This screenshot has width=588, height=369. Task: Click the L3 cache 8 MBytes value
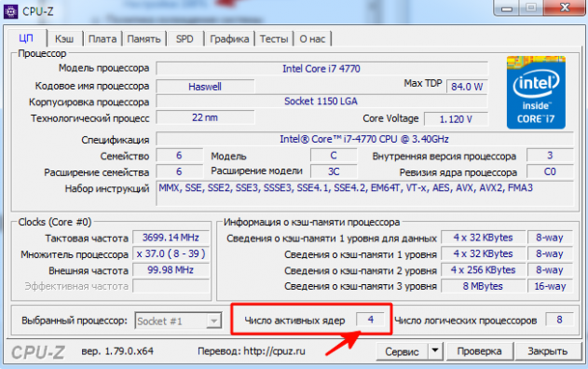(483, 286)
